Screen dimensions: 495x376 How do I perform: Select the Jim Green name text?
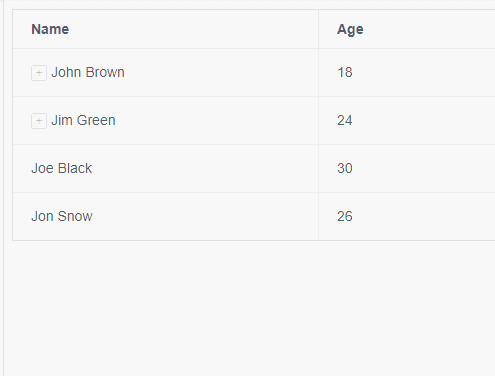tap(83, 120)
